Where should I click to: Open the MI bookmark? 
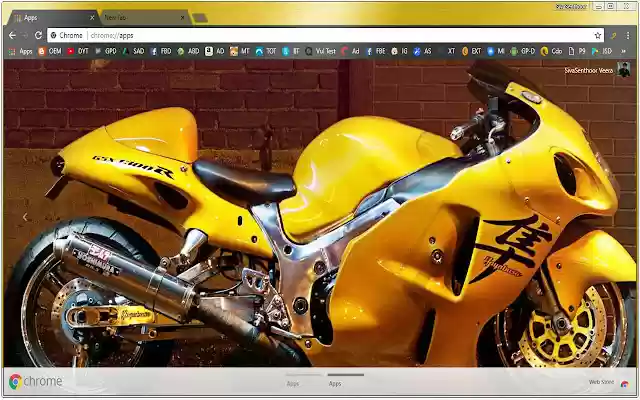(496, 51)
